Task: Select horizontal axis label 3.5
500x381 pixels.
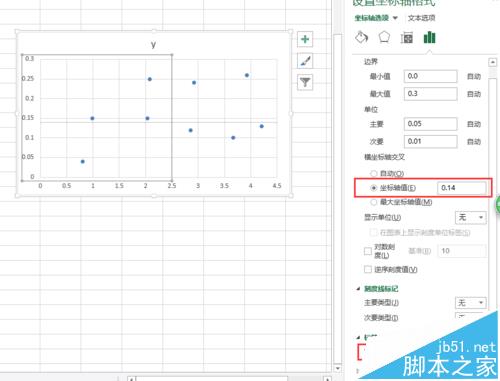Action: click(224, 186)
